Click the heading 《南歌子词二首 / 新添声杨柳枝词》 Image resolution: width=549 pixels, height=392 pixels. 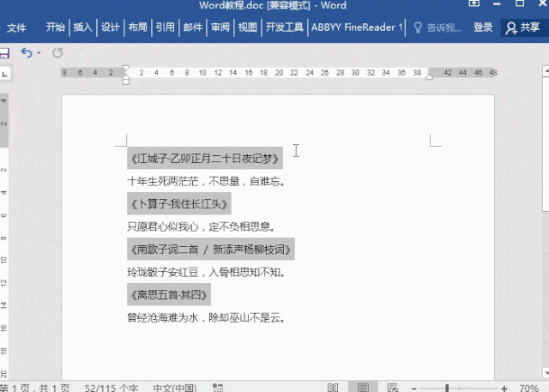(x=211, y=250)
